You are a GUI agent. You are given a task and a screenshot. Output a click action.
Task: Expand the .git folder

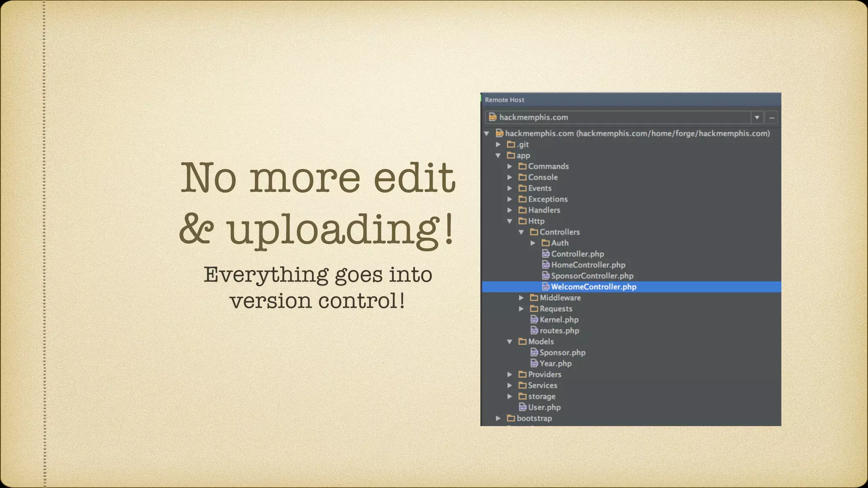(498, 144)
